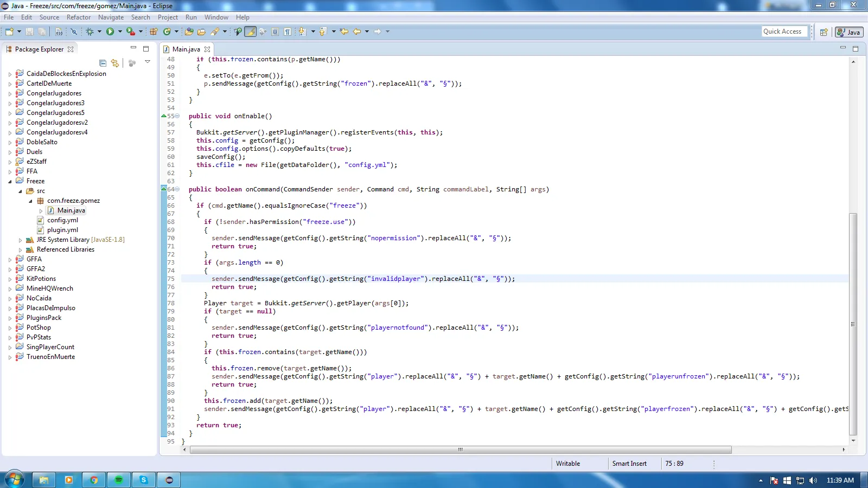
Task: Toggle the toolbar button after Mark Occurrences
Action: pos(263,31)
